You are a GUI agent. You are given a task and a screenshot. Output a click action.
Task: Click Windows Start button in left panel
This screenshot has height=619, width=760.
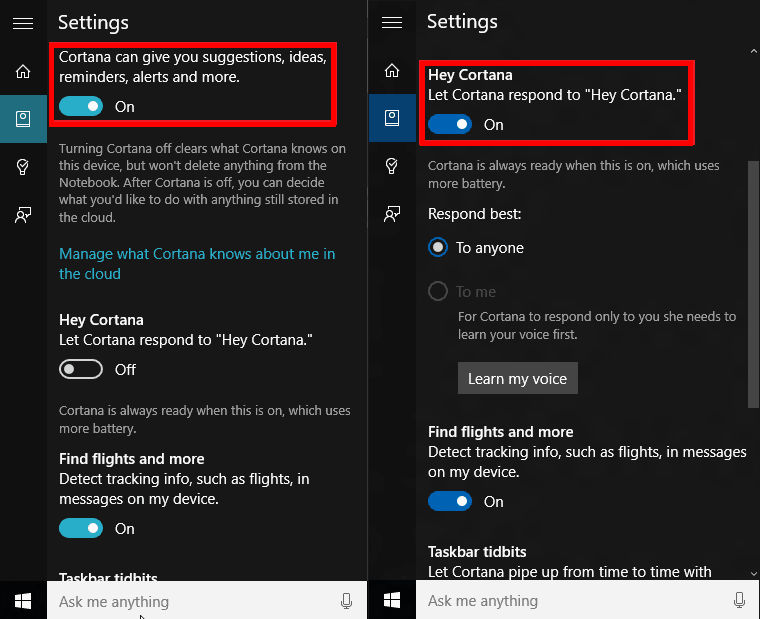click(x=23, y=601)
